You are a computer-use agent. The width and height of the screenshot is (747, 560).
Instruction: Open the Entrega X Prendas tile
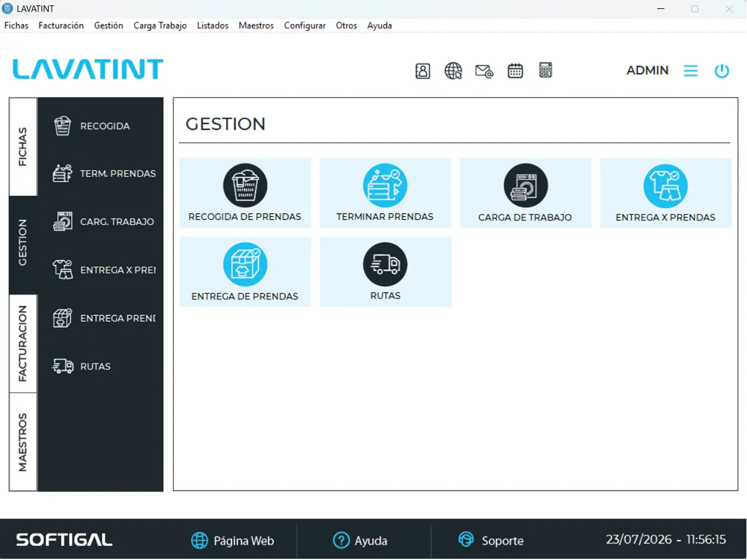[666, 193]
